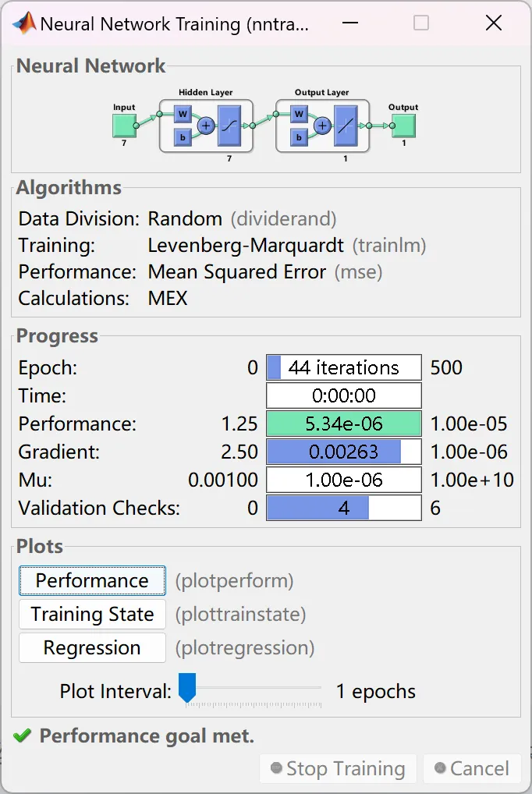The image size is (532, 794).
Task: Open the Training State plot
Action: click(92, 615)
